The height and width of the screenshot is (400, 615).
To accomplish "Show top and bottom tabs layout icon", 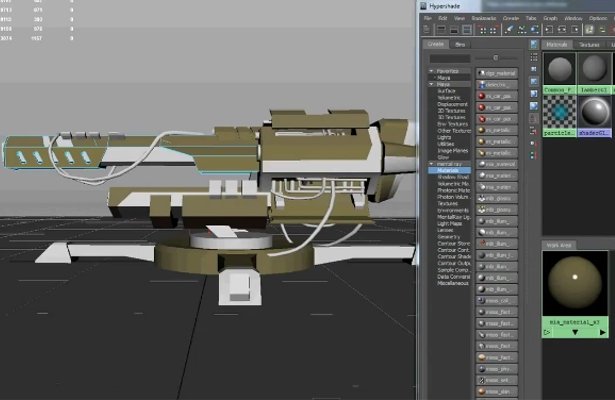I will click(x=467, y=30).
